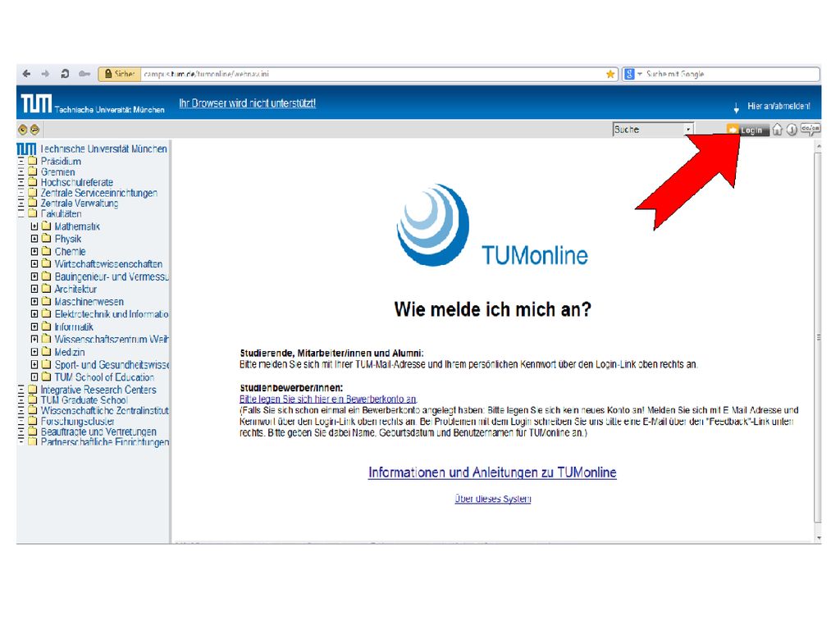Select Hochschulreferate in the tree
The image size is (840, 630).
tap(77, 182)
